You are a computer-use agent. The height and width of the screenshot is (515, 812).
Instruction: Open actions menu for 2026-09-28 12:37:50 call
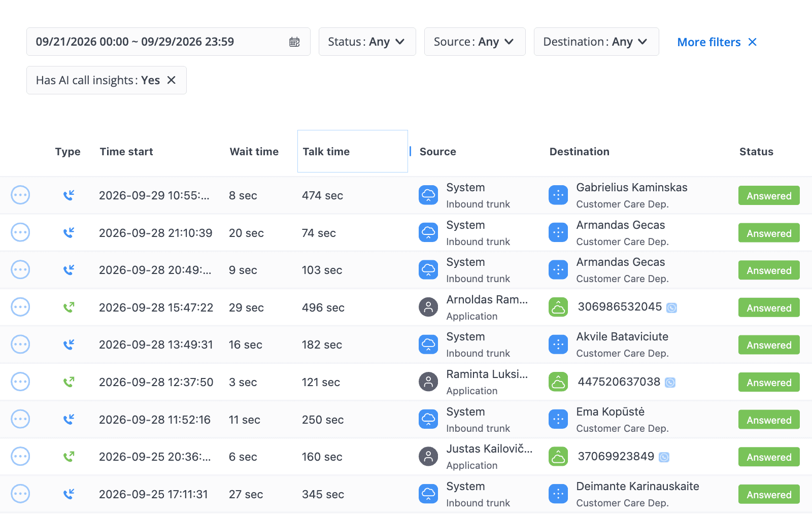tap(20, 382)
